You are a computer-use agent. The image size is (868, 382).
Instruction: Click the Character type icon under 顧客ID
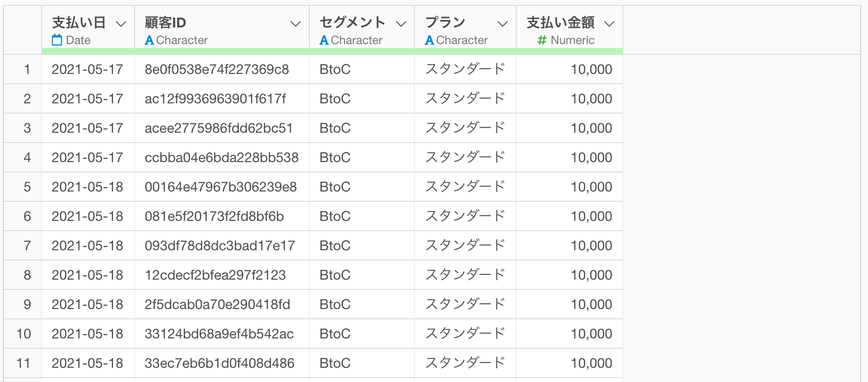tap(149, 40)
